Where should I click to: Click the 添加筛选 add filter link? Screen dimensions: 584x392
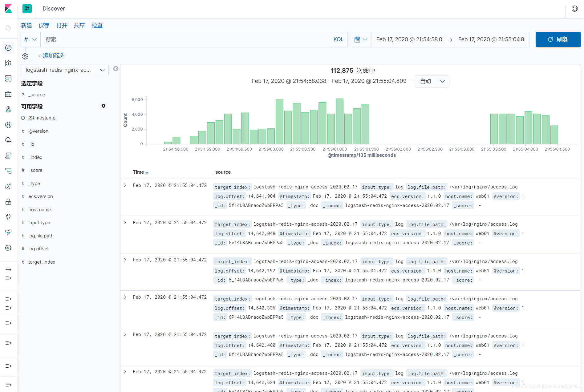coord(51,56)
